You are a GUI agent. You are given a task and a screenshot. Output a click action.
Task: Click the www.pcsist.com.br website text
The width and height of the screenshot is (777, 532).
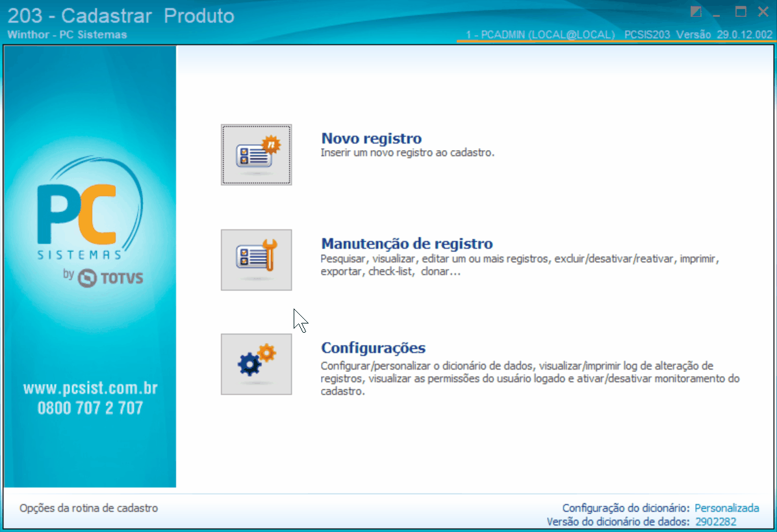pos(90,388)
